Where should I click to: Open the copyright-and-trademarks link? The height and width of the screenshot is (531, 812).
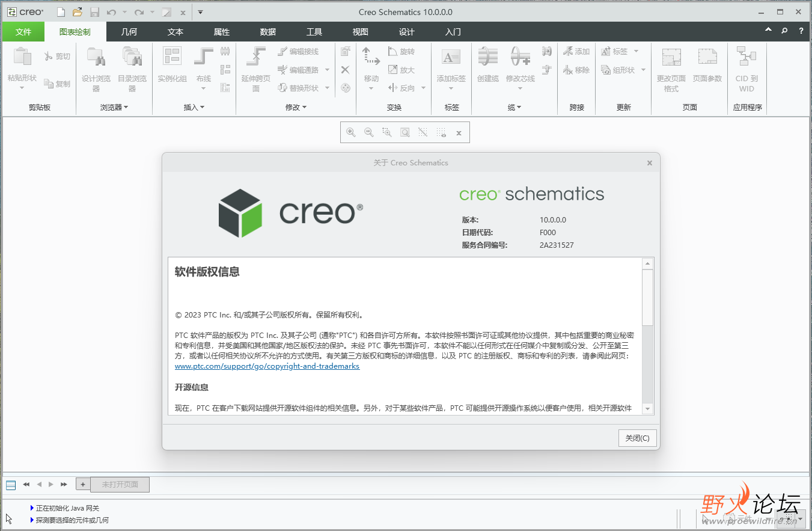pyautogui.click(x=267, y=366)
